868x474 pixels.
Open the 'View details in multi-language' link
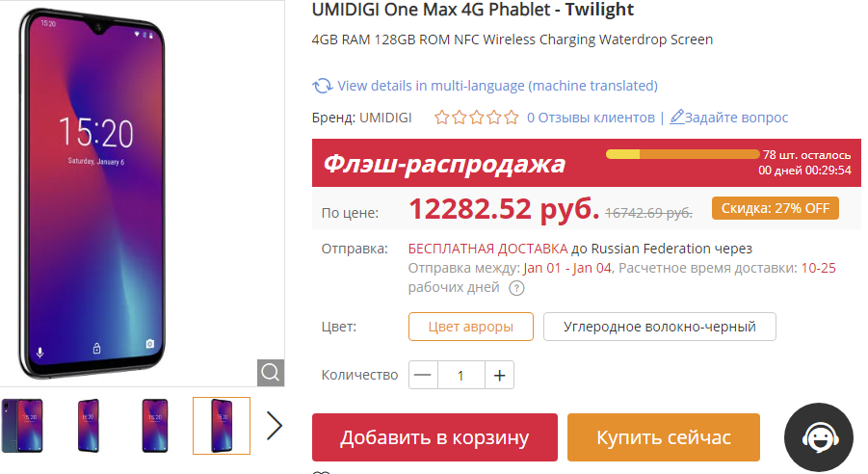[x=497, y=86]
